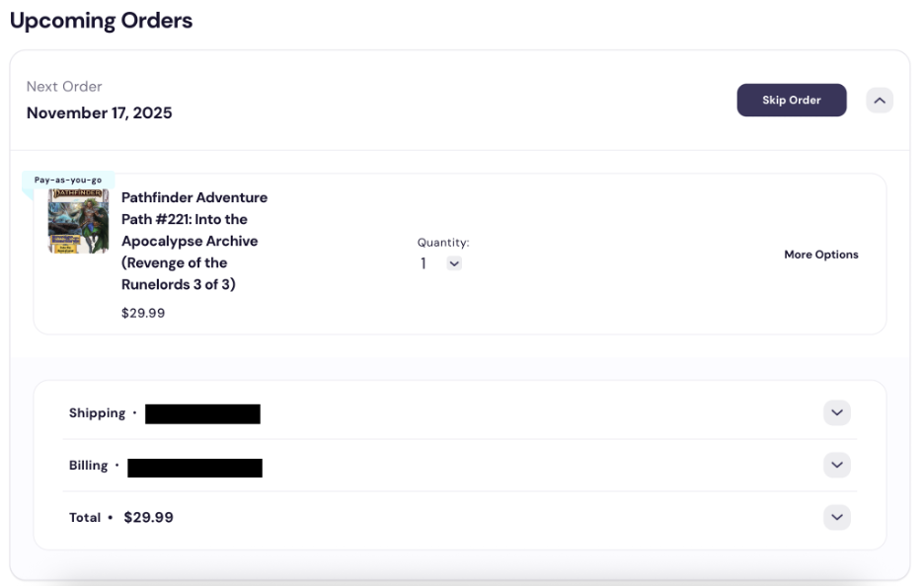Click the Skip Order button
Image resolution: width=924 pixels, height=586 pixels.
[791, 101]
